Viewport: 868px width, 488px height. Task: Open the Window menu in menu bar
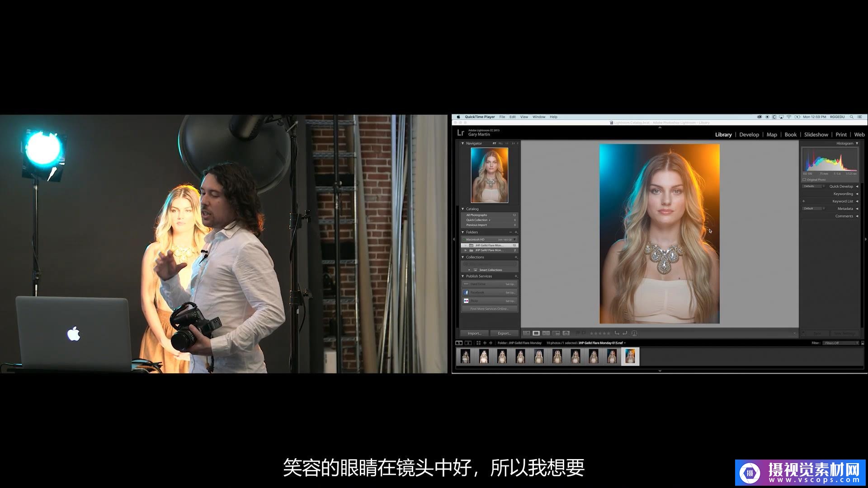click(538, 117)
